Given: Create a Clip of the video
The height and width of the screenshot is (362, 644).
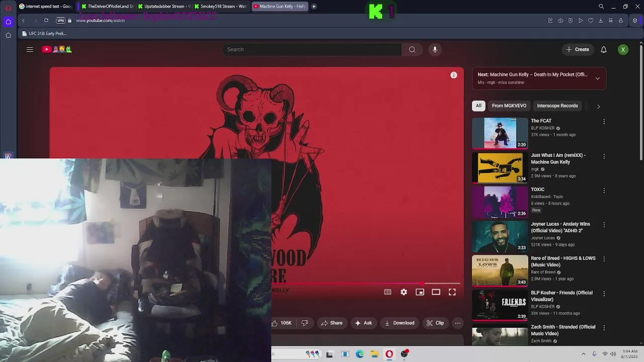Looking at the screenshot, I should [435, 323].
